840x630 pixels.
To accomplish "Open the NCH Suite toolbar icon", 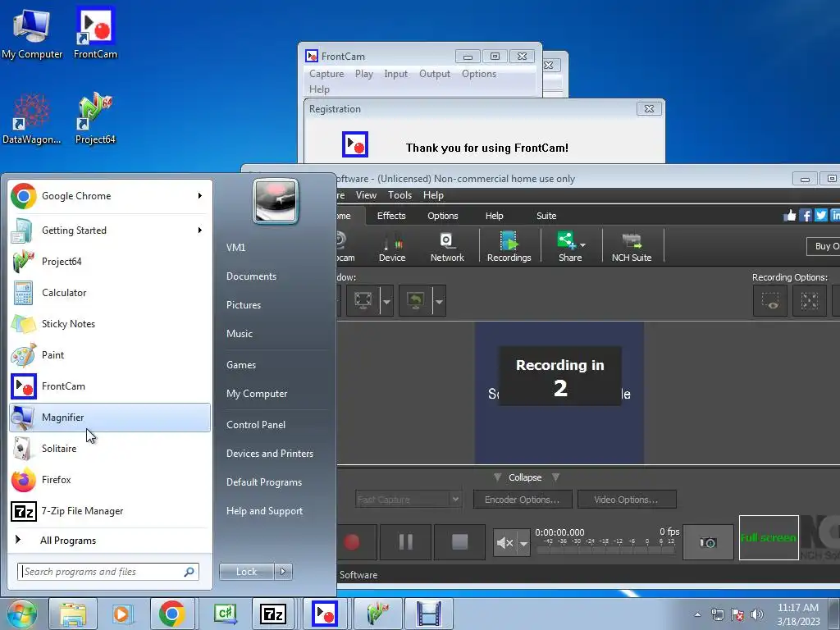I will (632, 246).
